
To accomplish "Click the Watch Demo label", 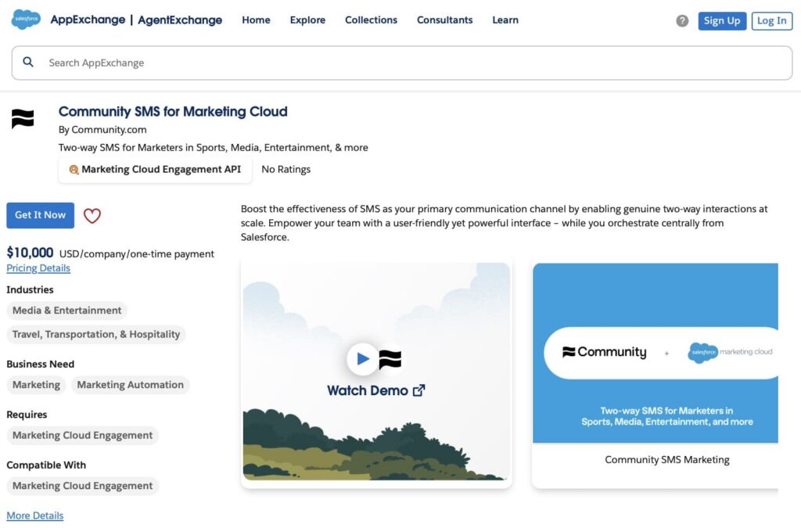I will (x=368, y=390).
